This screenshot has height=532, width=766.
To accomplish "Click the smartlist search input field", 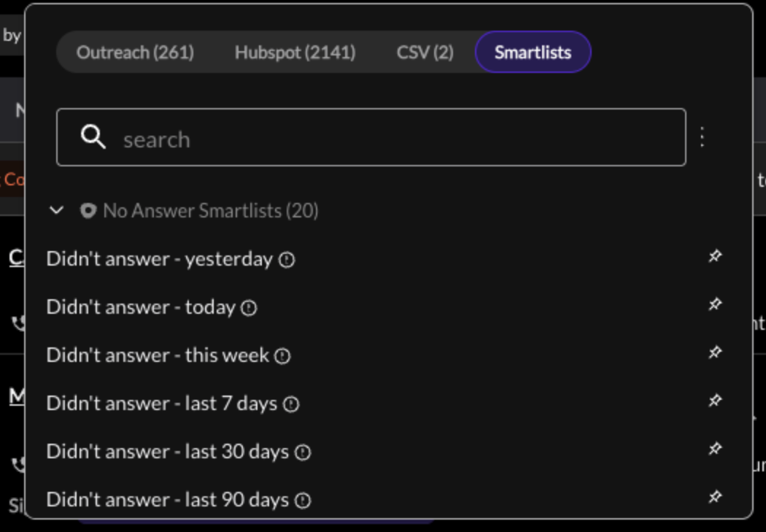I will [371, 137].
